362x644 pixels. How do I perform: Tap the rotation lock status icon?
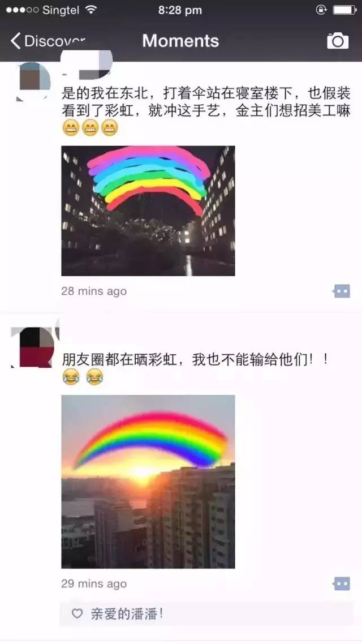(321, 10)
